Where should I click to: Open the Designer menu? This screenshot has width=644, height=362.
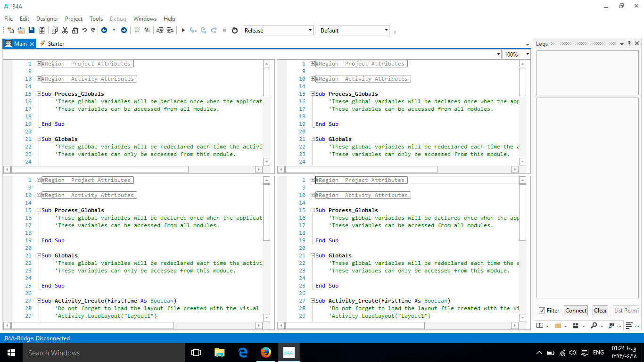click(x=47, y=19)
